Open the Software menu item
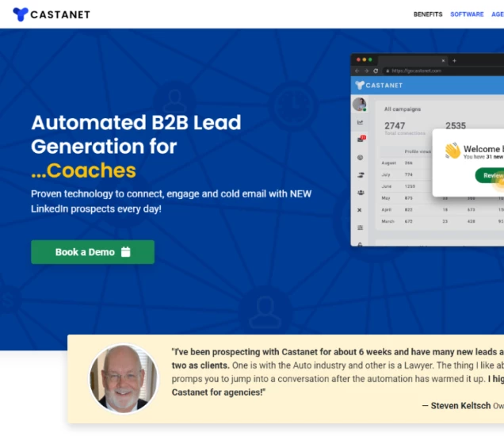The height and width of the screenshot is (436, 504). point(467,14)
